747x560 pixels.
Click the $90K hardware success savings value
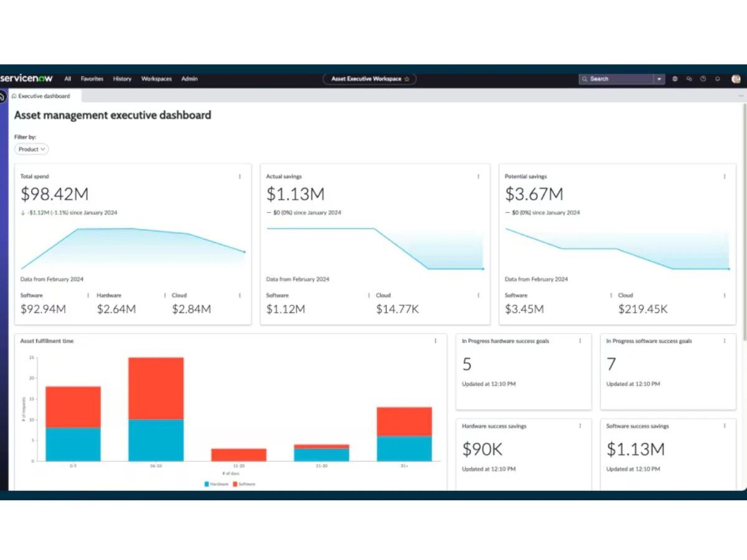[482, 449]
